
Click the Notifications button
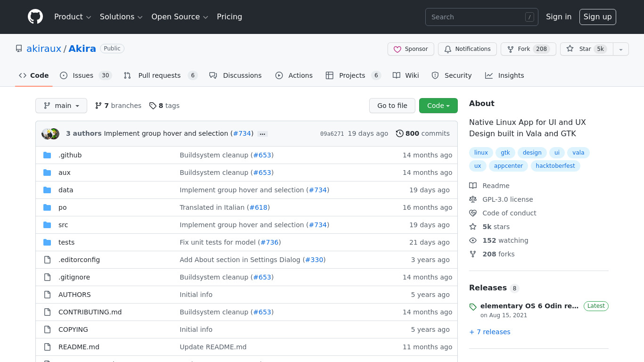pyautogui.click(x=467, y=49)
